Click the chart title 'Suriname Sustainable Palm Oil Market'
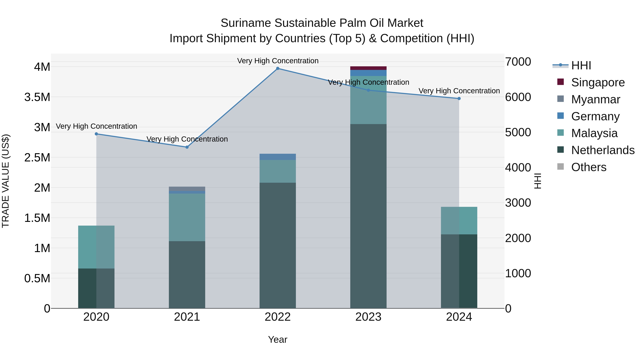Viewport: 644px width, 362px height. tap(322, 23)
